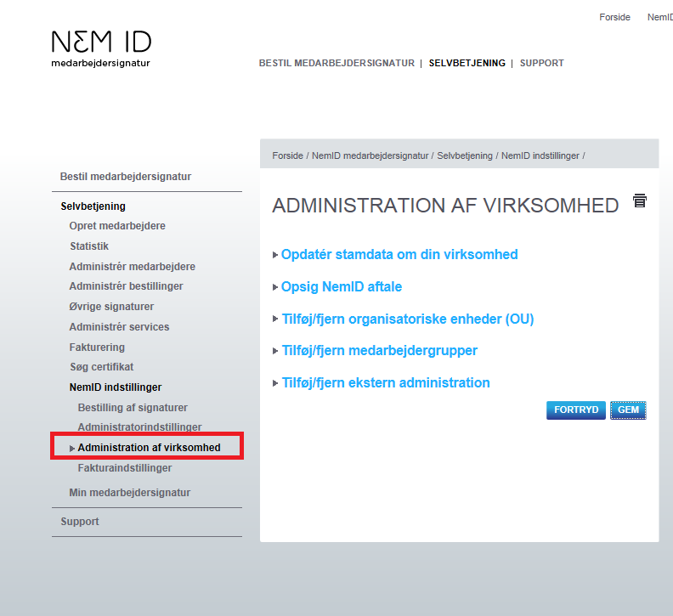
Task: Open Fakturering in sidebar
Action: coord(97,348)
